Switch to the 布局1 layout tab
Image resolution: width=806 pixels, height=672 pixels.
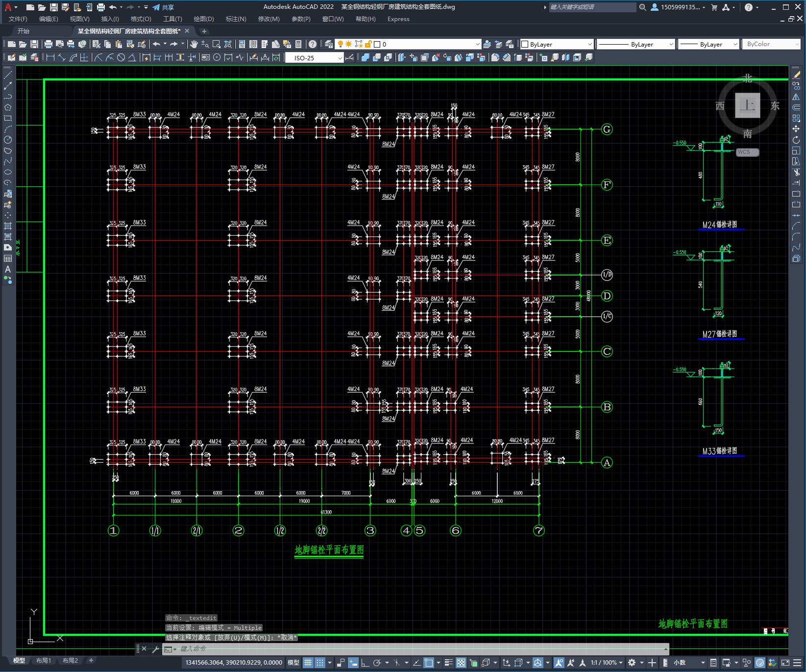coord(43,661)
